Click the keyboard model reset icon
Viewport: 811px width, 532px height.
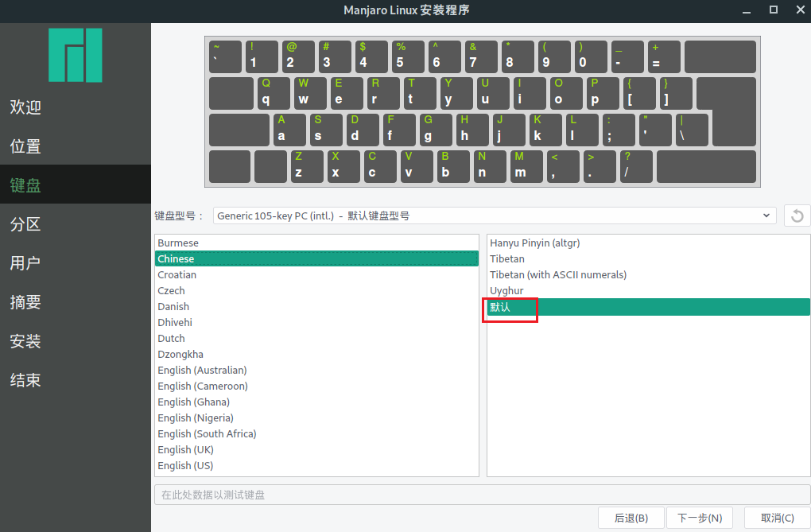coord(796,215)
